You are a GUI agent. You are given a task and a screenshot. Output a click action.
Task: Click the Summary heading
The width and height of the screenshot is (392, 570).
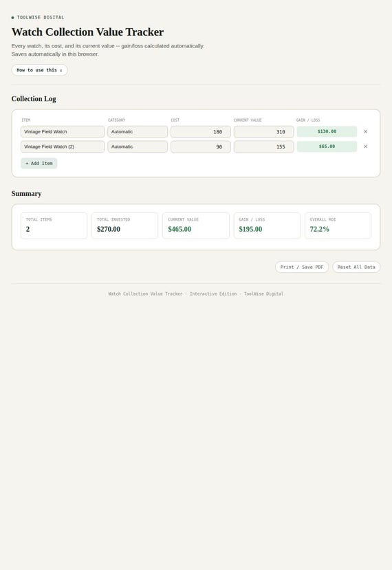(26, 194)
